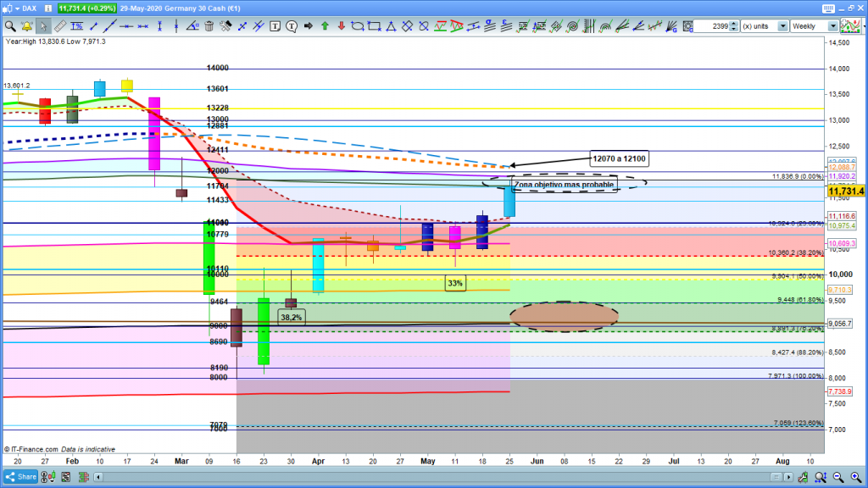Image resolution: width=868 pixels, height=488 pixels.
Task: Click the Share button
Action: (x=22, y=477)
